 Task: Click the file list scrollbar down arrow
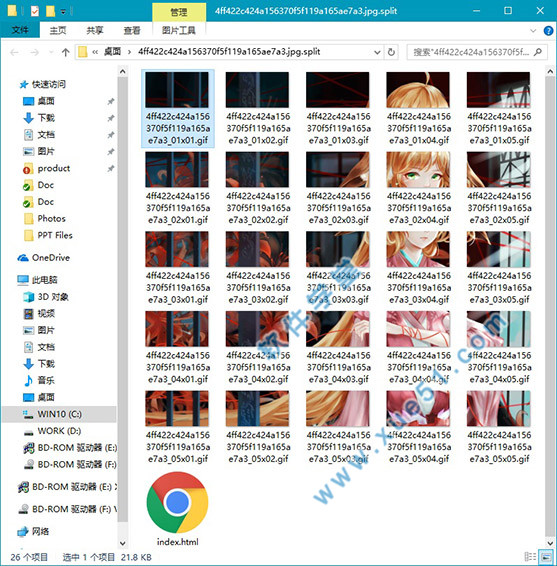[x=550, y=543]
